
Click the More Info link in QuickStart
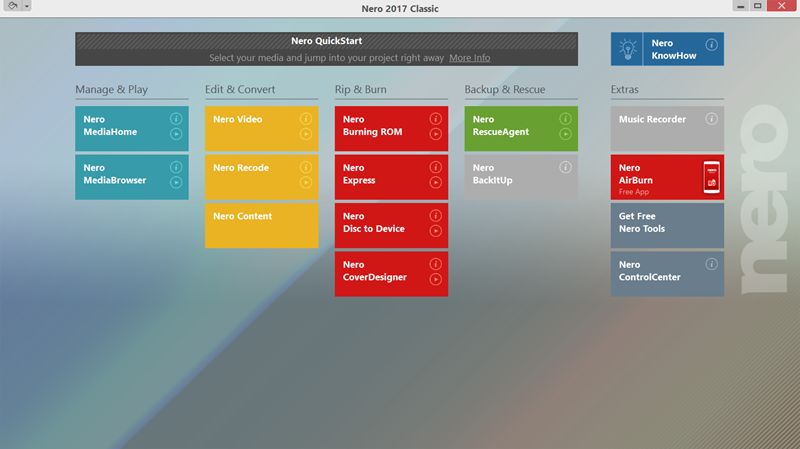coord(469,58)
